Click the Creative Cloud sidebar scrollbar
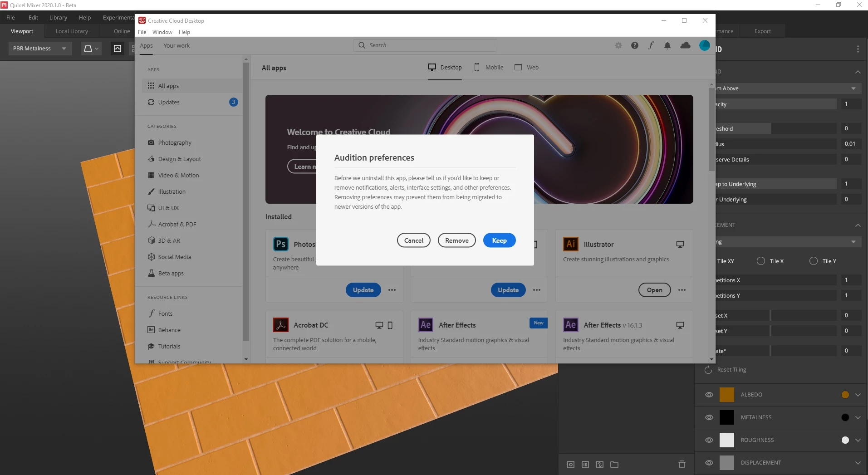 click(x=246, y=202)
